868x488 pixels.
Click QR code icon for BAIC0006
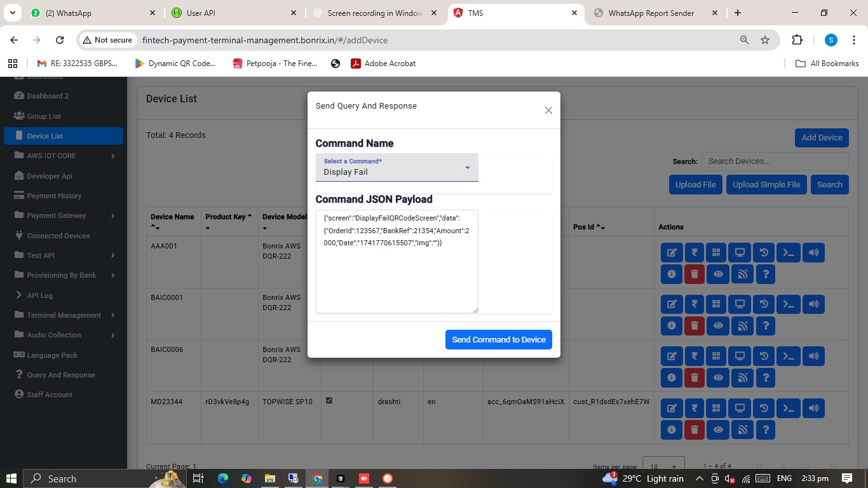pyautogui.click(x=716, y=356)
